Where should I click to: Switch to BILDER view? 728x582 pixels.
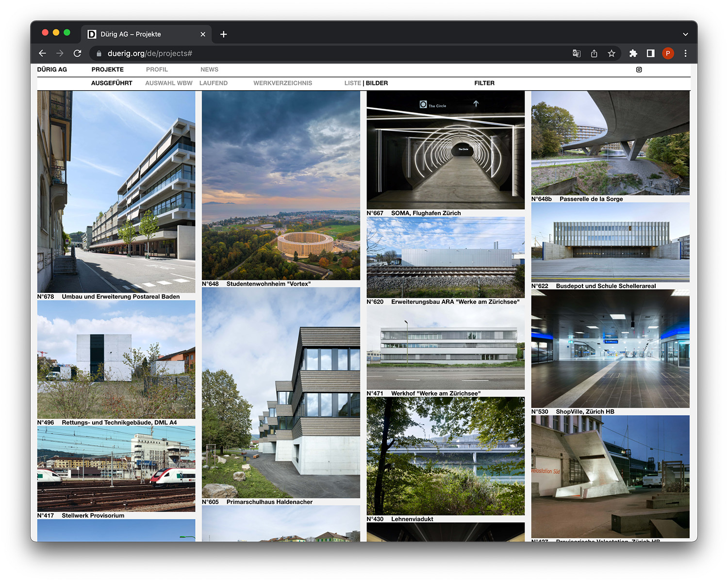tap(377, 83)
